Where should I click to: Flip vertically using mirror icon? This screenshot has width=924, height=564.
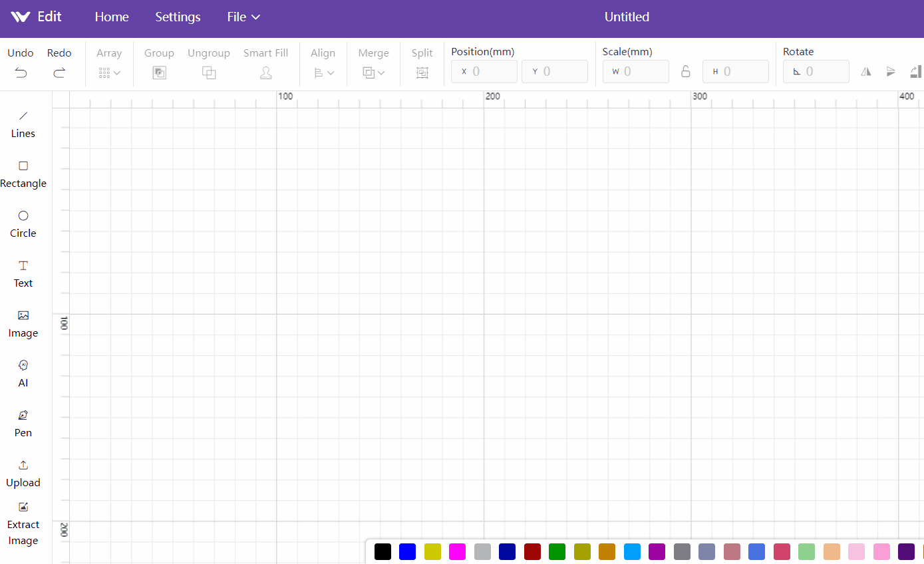pos(891,72)
